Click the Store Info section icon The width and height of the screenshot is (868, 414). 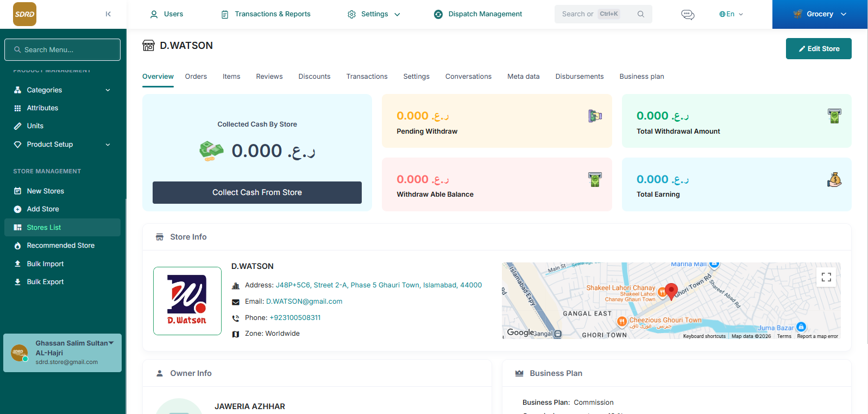[x=160, y=237]
